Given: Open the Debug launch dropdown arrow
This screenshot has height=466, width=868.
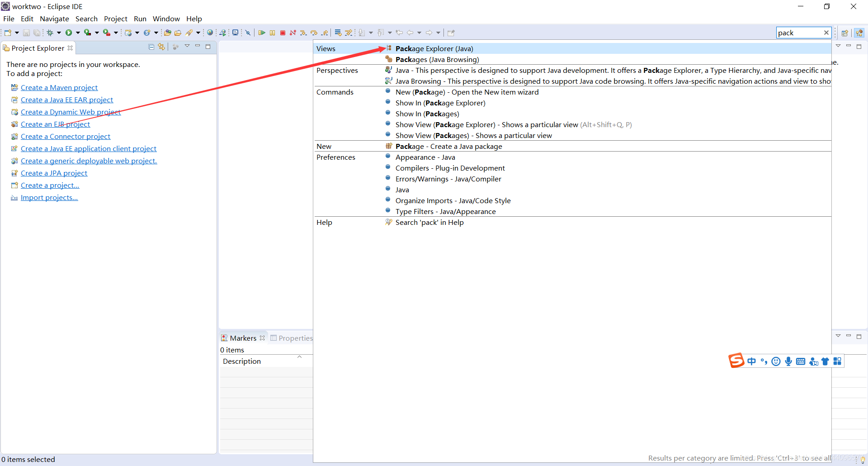Looking at the screenshot, I should click(59, 33).
